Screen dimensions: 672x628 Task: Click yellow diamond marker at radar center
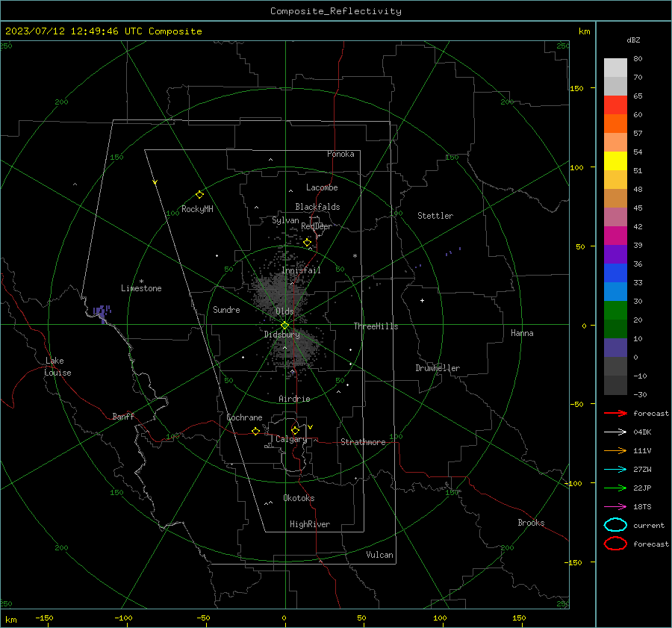click(284, 326)
